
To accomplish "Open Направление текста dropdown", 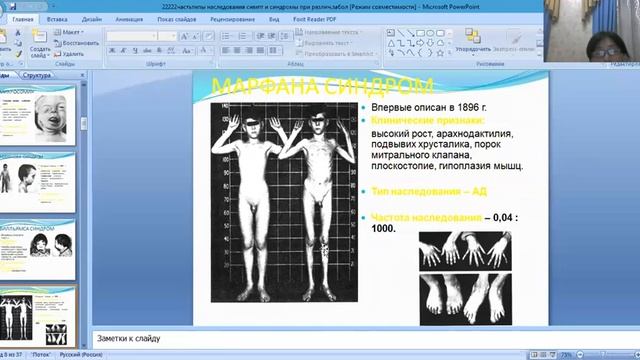I will click(328, 32).
